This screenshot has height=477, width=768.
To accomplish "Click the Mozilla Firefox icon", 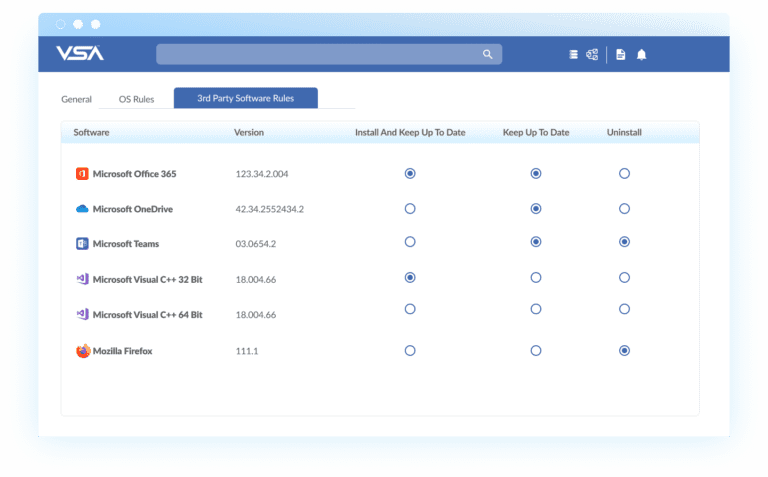I will (x=83, y=351).
